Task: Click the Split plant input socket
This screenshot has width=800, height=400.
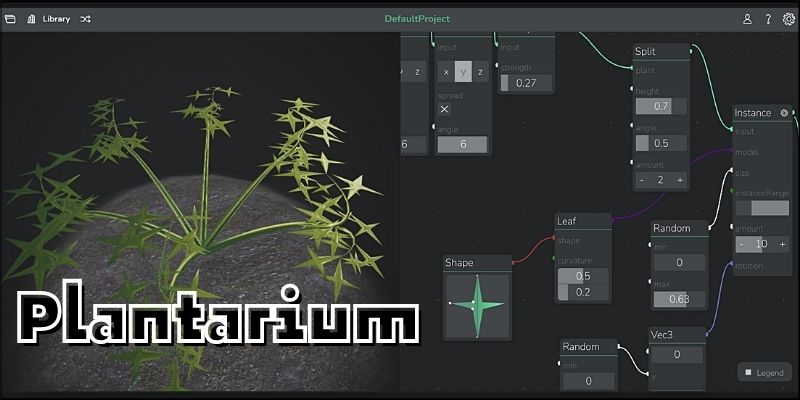Action: (x=633, y=68)
